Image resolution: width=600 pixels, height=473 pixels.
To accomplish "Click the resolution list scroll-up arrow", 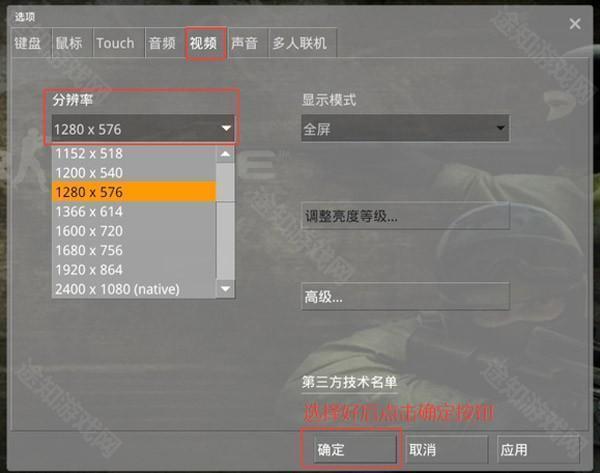I will [x=225, y=154].
